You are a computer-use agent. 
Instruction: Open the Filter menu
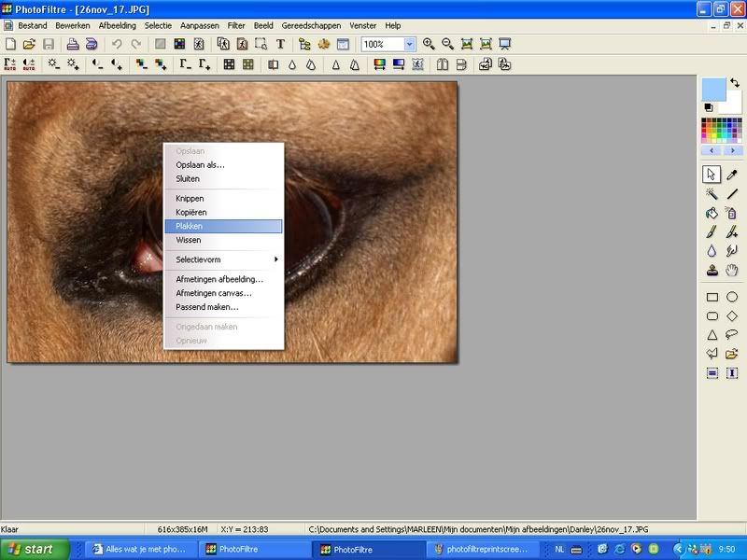tap(236, 26)
